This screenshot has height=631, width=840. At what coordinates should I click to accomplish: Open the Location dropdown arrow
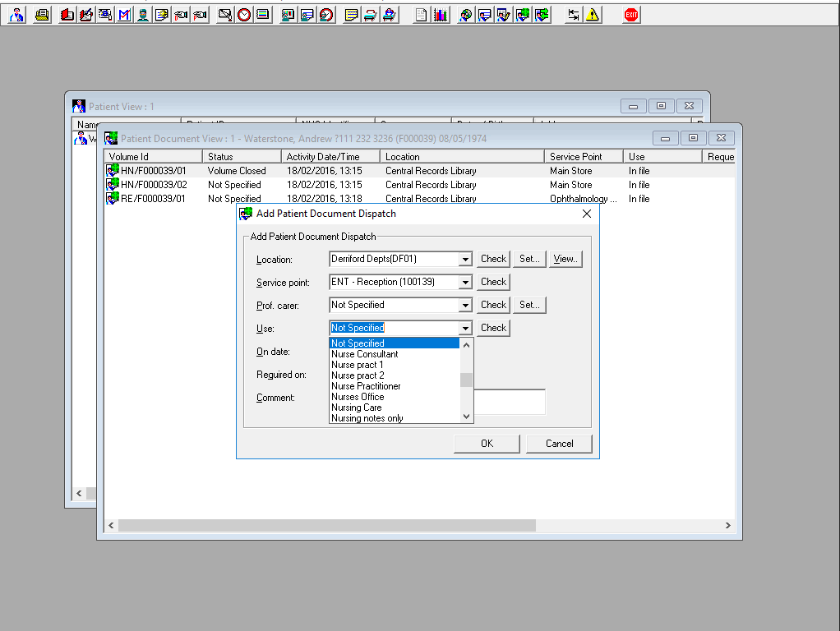tap(465, 260)
